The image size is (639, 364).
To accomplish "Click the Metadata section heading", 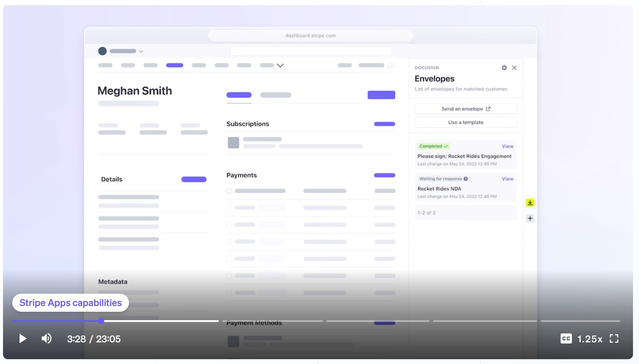I will [x=113, y=282].
